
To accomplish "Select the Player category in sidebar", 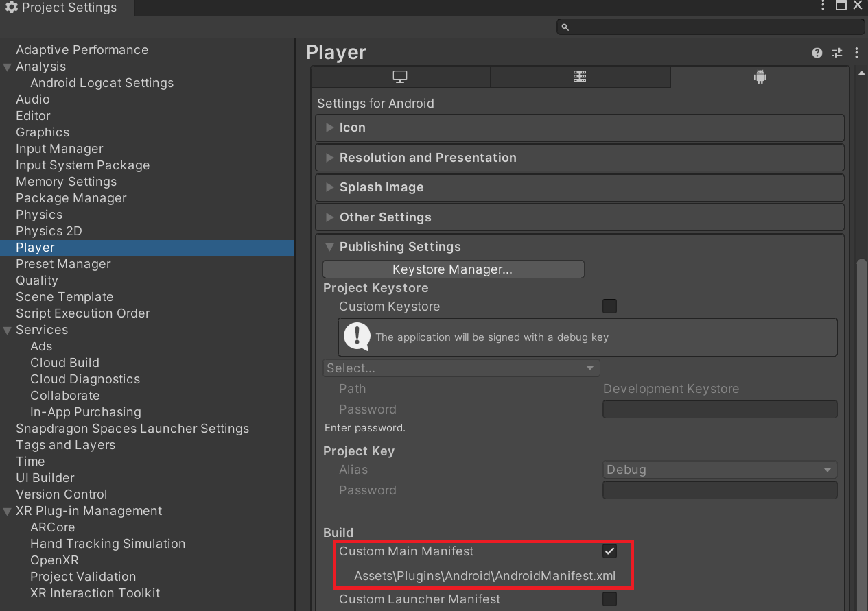I will (147, 248).
